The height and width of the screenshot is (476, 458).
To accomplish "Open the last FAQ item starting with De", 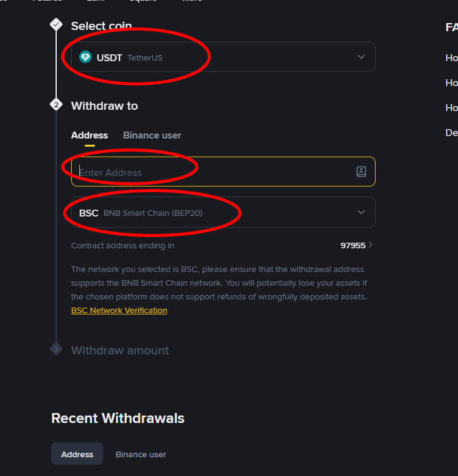I will point(451,132).
